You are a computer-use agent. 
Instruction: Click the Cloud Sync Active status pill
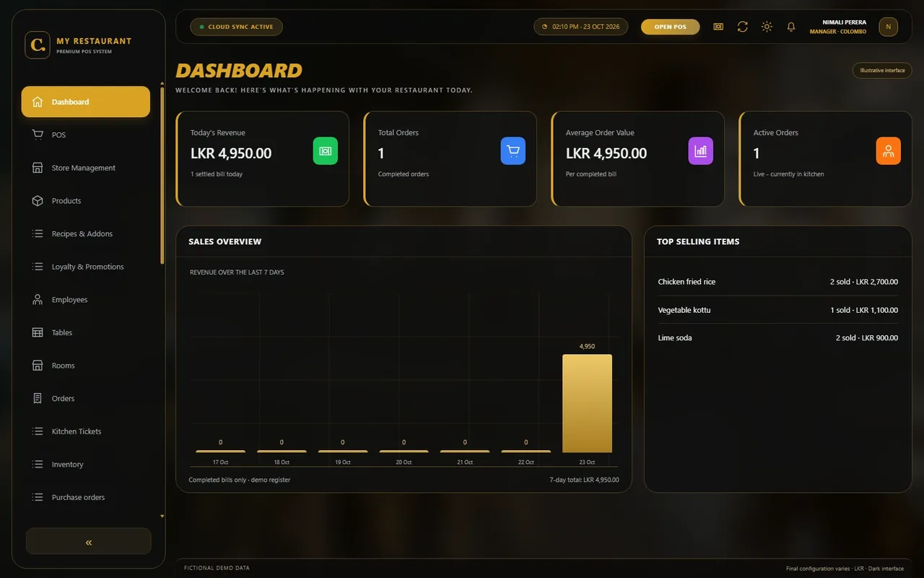(x=236, y=27)
